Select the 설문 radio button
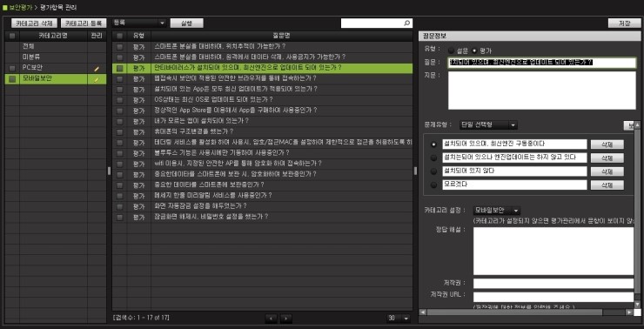 tap(452, 51)
